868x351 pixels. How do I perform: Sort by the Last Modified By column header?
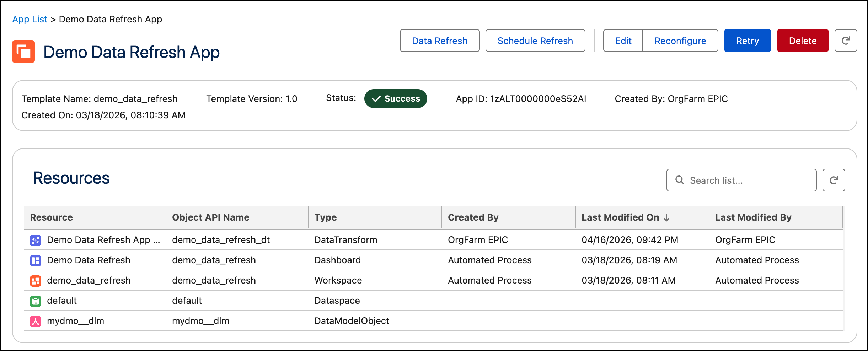776,217
